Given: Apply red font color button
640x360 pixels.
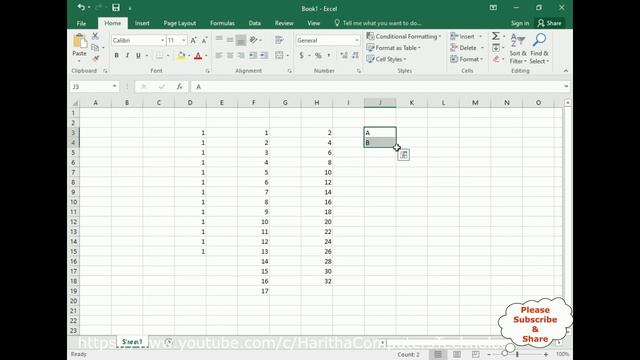Looking at the screenshot, I should point(198,56).
